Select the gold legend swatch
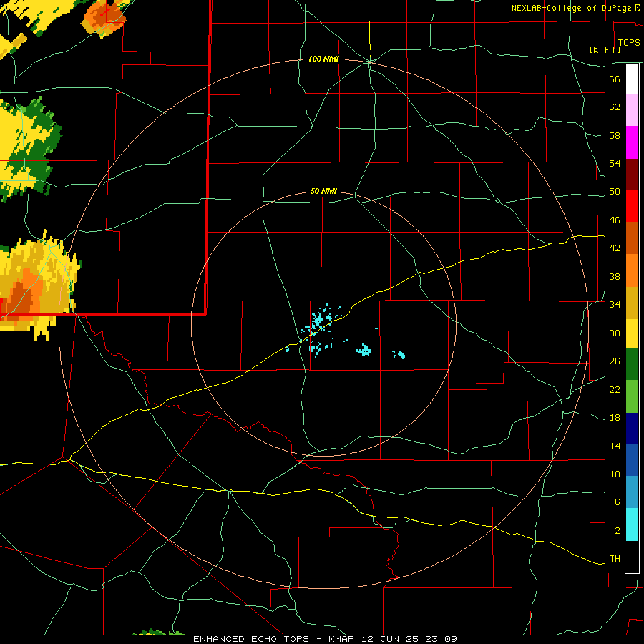Image resolution: width=644 pixels, height=644 pixels. click(632, 303)
